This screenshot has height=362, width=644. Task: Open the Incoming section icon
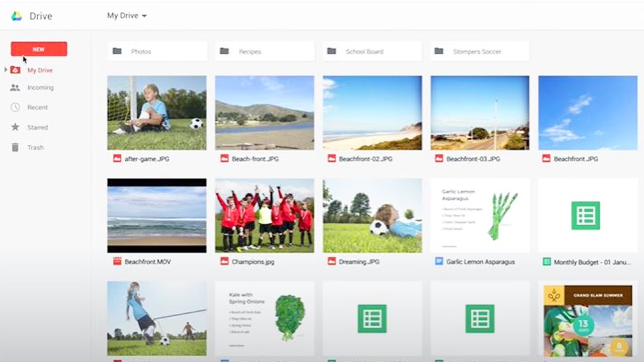click(x=15, y=87)
